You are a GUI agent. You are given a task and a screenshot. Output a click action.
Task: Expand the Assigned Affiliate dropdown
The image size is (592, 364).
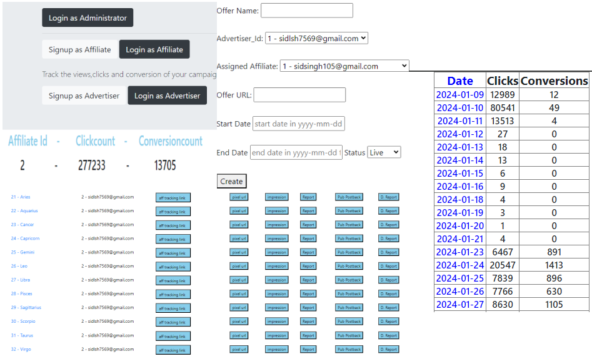344,66
